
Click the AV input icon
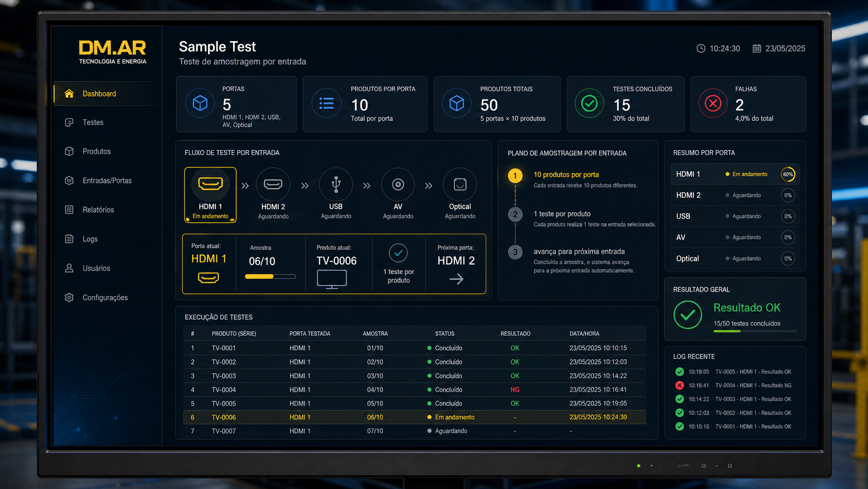(x=398, y=184)
